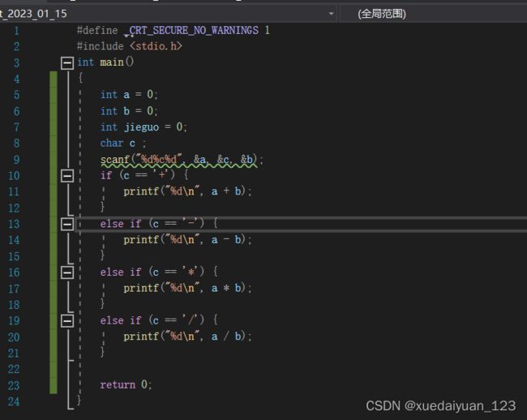Click the <stdio.h> include text
Image resolution: width=527 pixels, height=420 pixels.
click(156, 46)
